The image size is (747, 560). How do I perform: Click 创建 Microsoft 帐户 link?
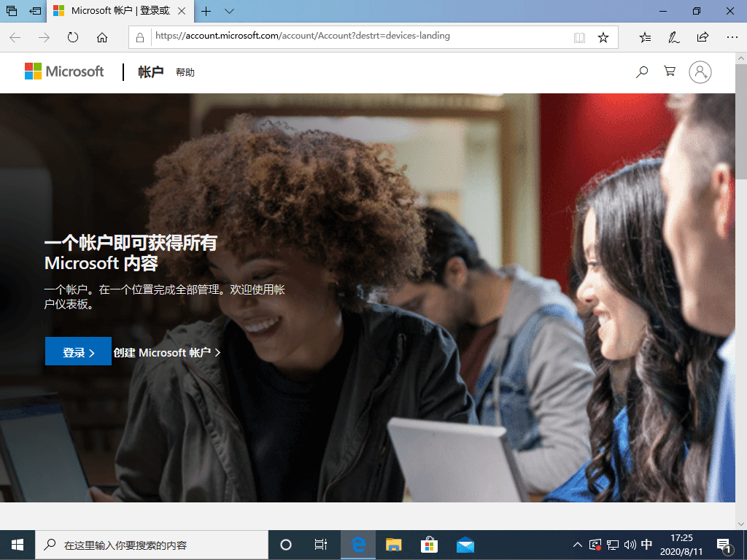(x=166, y=352)
